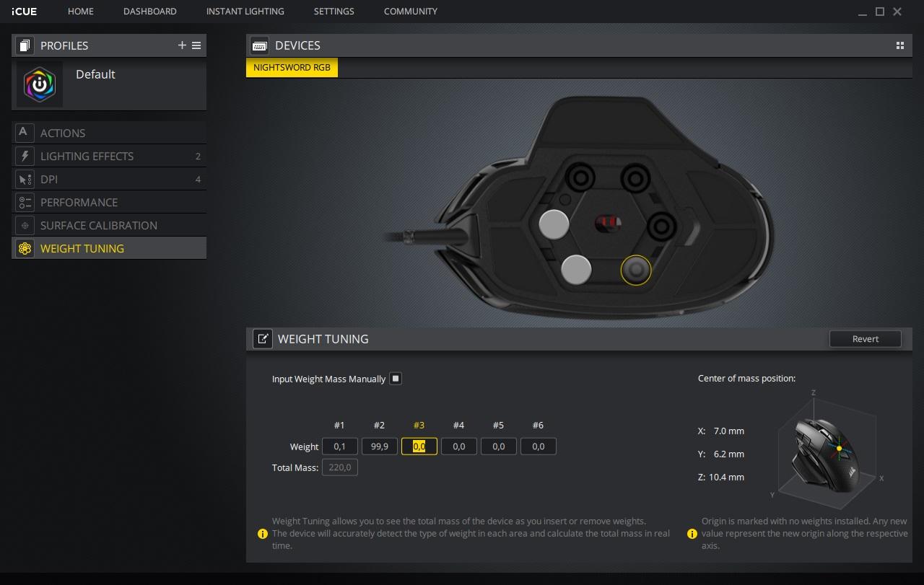Switch to the COMMUNITY section

pyautogui.click(x=411, y=12)
